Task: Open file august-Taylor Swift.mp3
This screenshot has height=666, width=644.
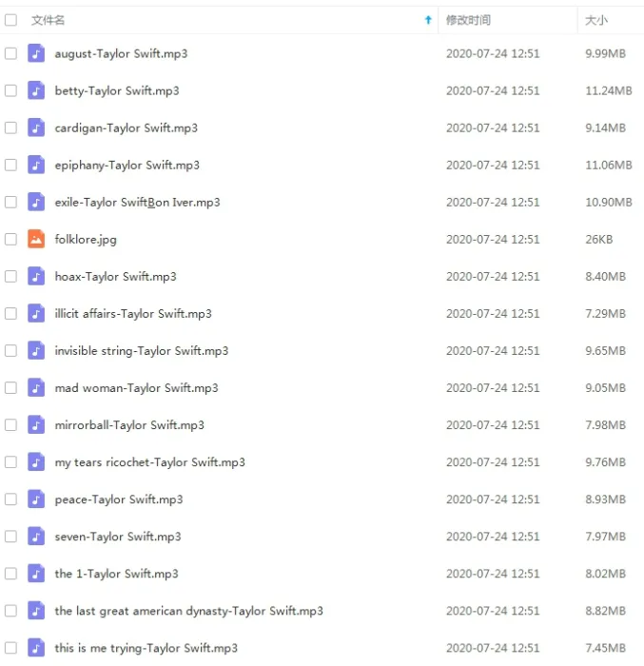Action: point(121,54)
